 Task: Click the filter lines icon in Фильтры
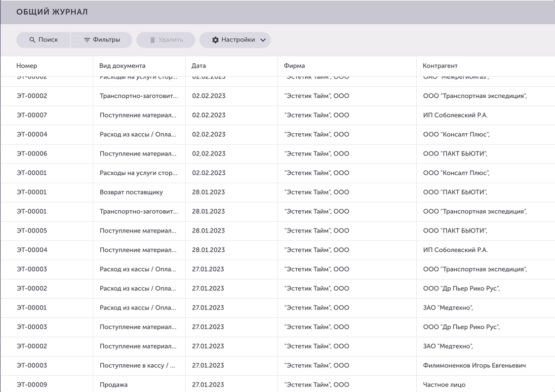[87, 40]
